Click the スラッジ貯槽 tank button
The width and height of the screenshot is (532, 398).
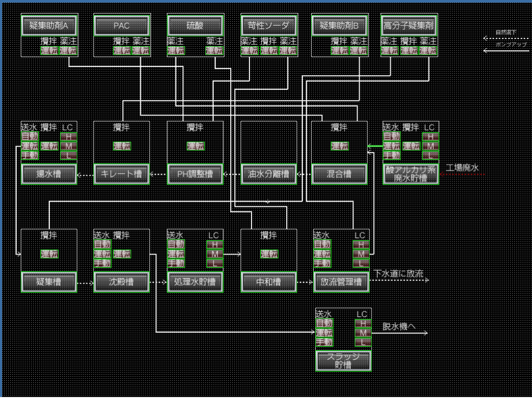[343, 361]
